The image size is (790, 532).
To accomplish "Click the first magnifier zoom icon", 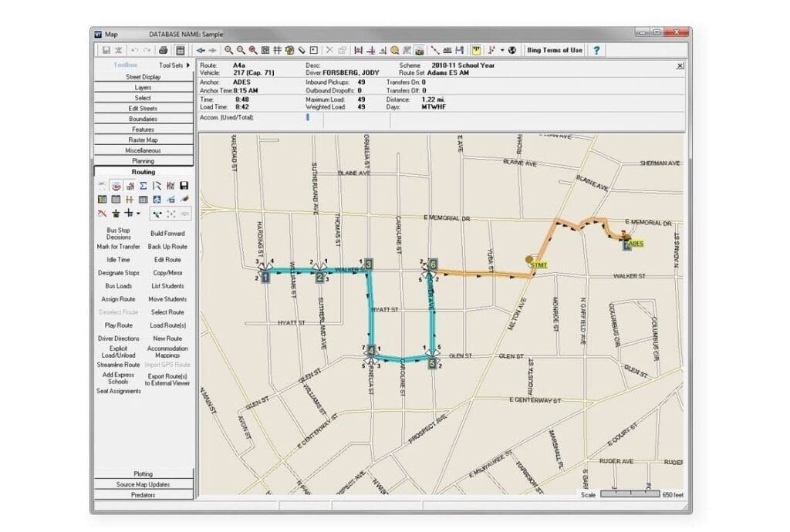I will (228, 50).
